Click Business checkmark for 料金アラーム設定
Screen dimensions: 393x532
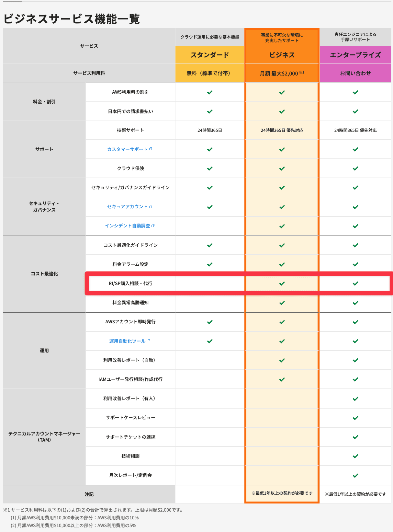click(x=282, y=264)
